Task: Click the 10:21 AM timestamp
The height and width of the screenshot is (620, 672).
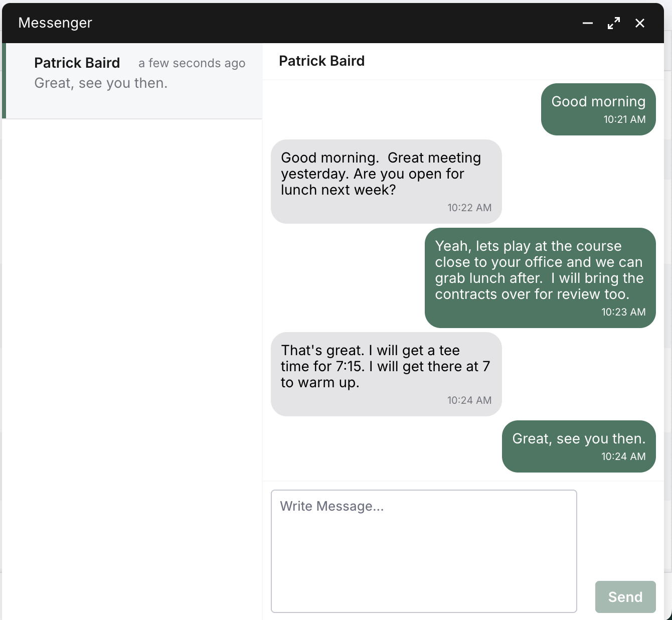Action: click(x=624, y=119)
